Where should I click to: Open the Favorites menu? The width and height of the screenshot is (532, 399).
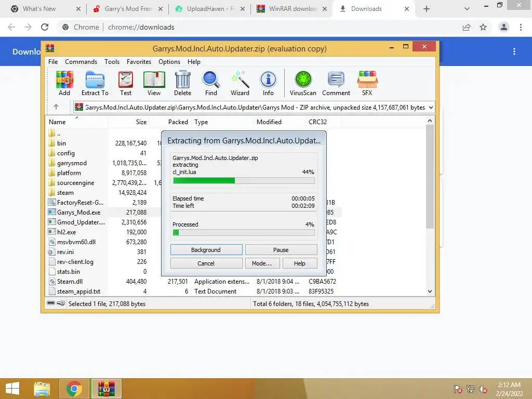coord(139,62)
